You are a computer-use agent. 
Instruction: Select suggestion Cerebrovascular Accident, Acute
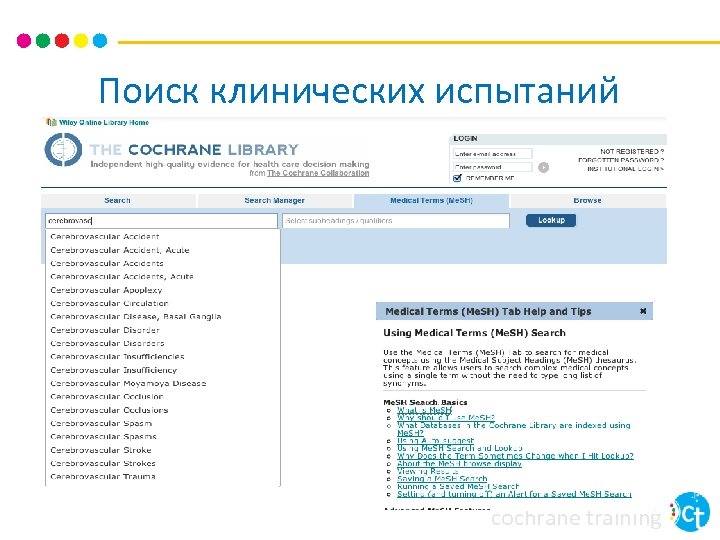click(x=120, y=250)
